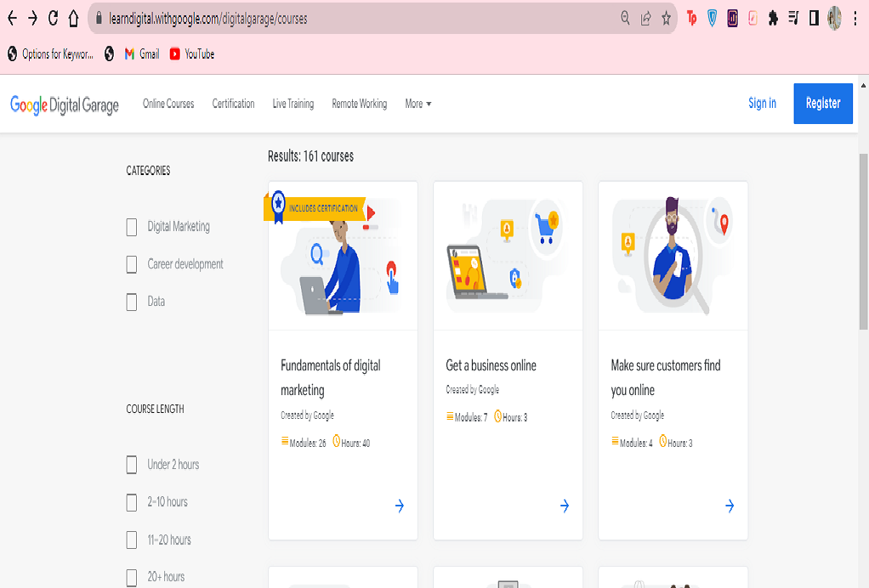869x588 pixels.
Task: Click the Modules: 4 label
Action: [x=632, y=443]
